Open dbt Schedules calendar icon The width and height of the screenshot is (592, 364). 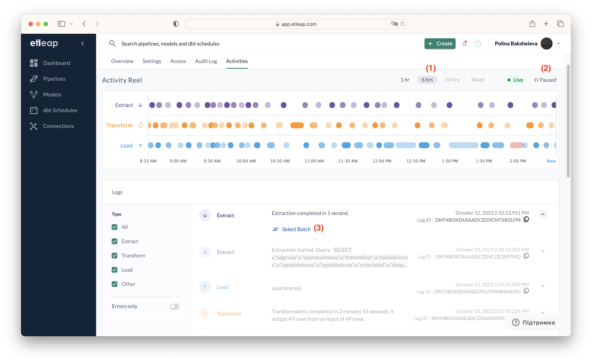(34, 110)
